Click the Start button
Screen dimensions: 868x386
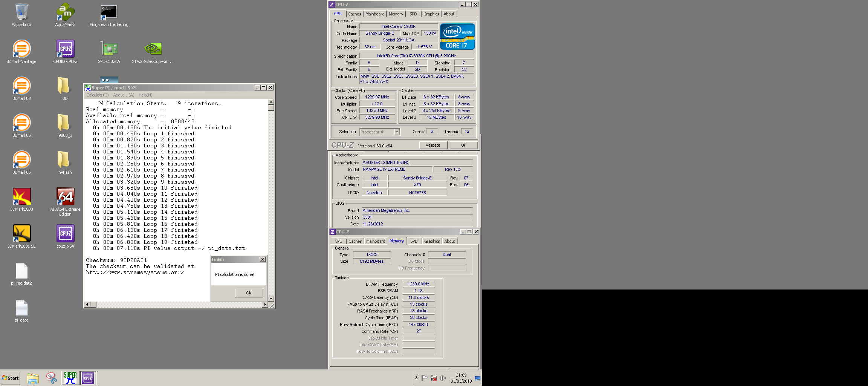(x=10, y=378)
